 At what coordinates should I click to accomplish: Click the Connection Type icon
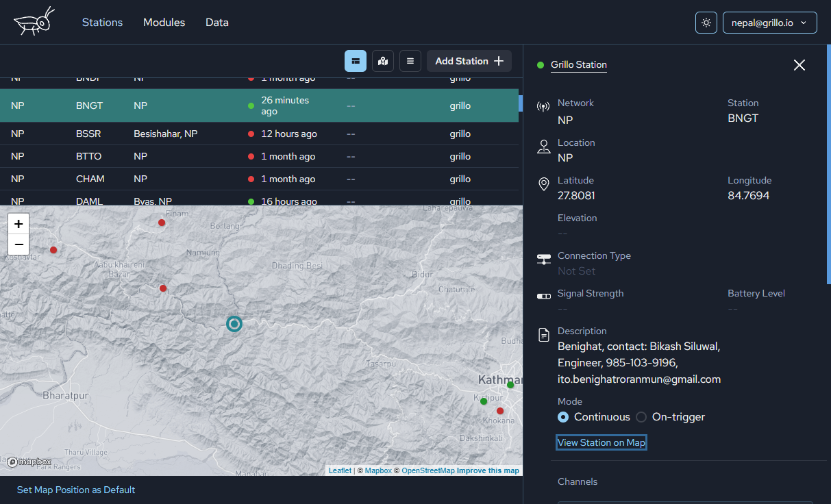tap(543, 259)
